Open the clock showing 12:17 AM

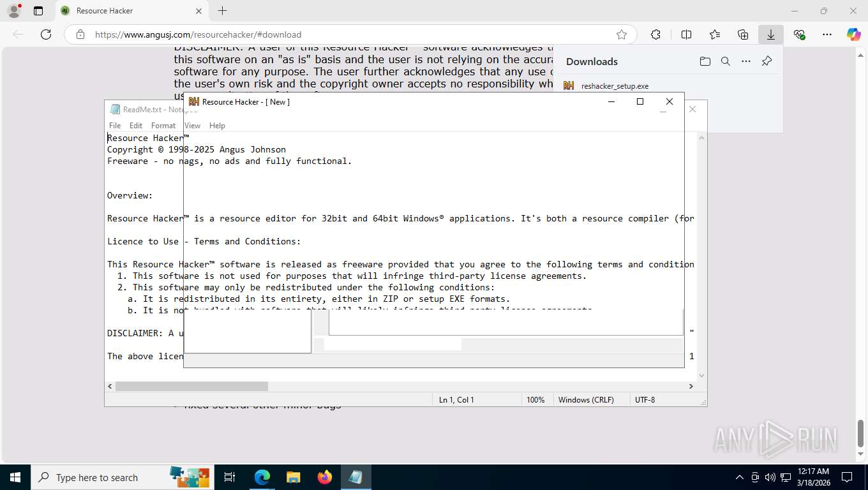point(813,477)
